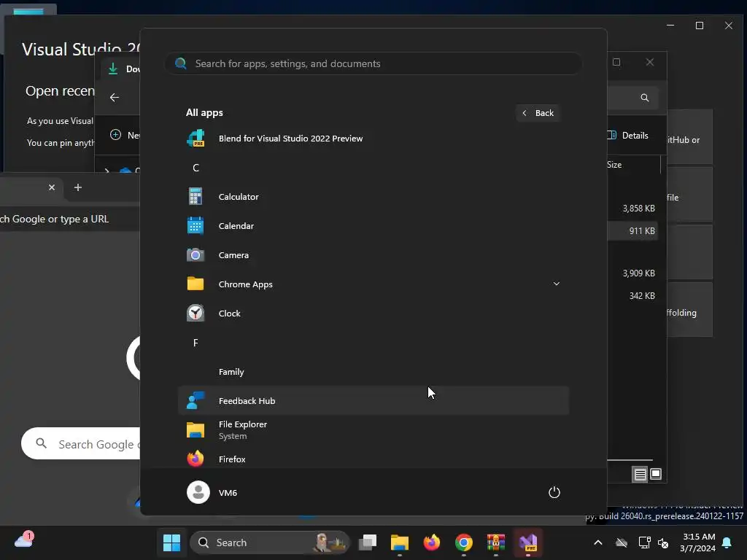The height and width of the screenshot is (560, 747).
Task: Select the file sized 3,858 KB
Action: click(638, 208)
